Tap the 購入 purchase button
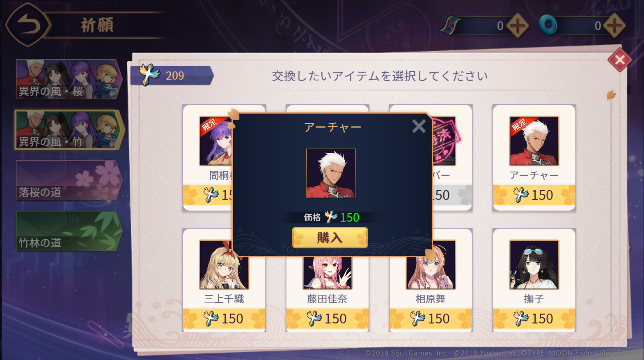 coord(330,238)
